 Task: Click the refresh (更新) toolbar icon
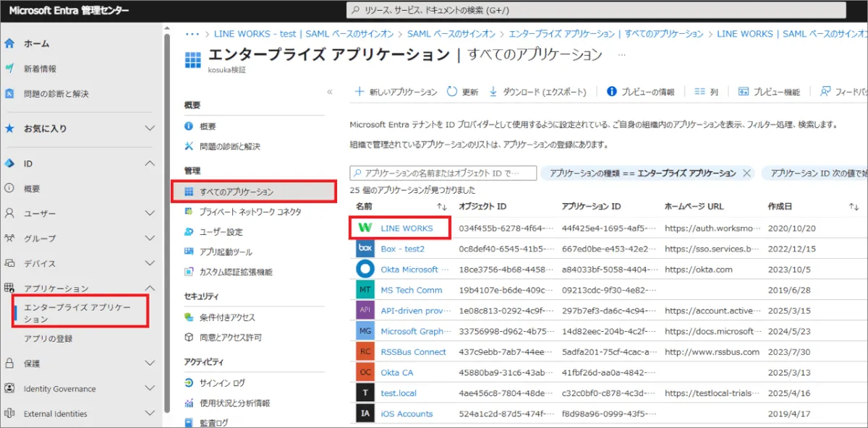pos(452,92)
